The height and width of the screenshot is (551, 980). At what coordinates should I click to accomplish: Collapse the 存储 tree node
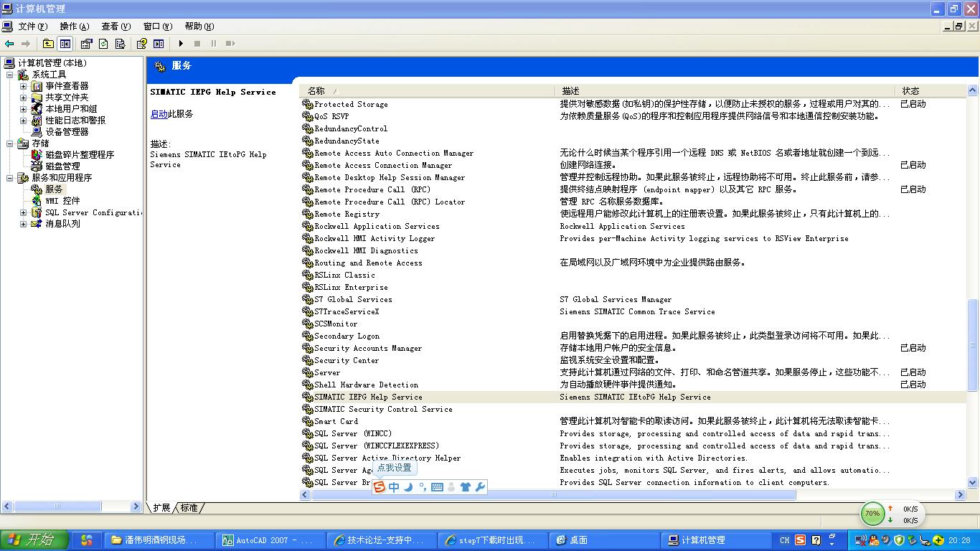click(x=10, y=143)
